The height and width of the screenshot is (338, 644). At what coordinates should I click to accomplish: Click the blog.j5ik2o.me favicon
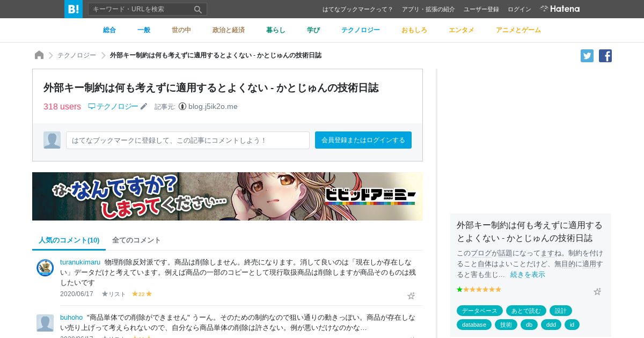point(182,107)
